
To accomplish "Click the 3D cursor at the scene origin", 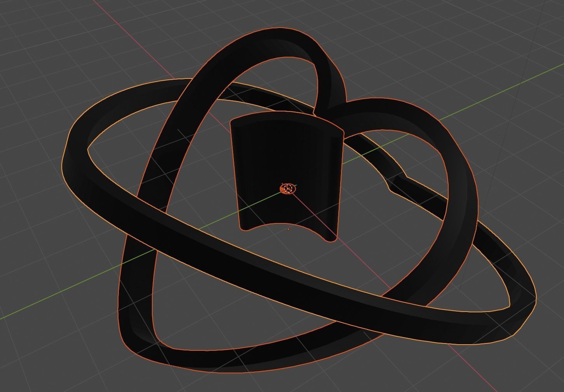I will (x=288, y=189).
